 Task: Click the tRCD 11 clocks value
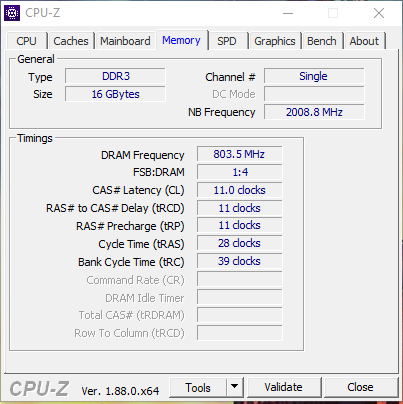239,208
